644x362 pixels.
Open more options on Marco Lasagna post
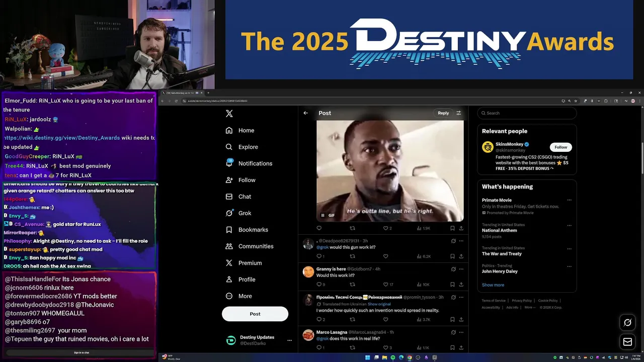461,332
